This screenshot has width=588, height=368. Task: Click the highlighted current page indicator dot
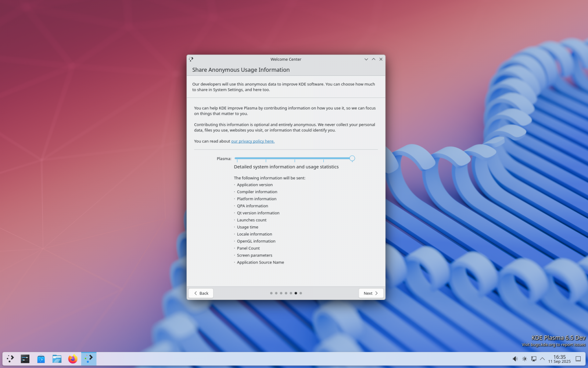296,293
